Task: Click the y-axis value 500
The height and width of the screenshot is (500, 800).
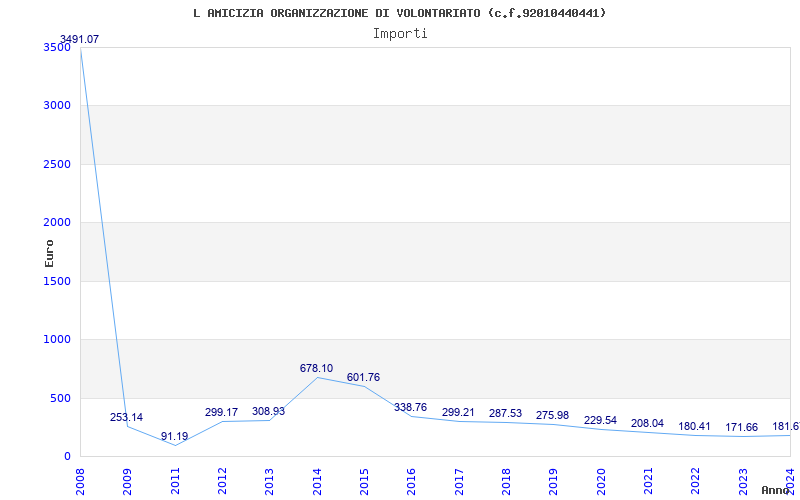Action: [62, 398]
